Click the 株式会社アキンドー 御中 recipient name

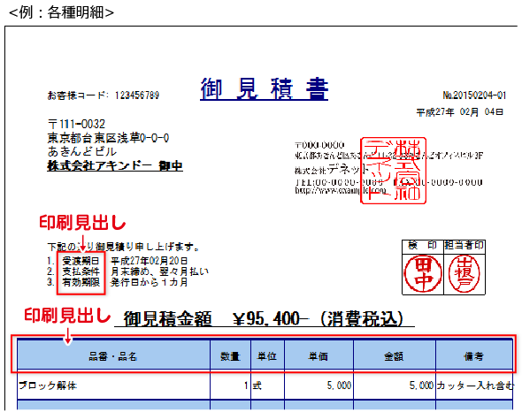click(x=115, y=165)
